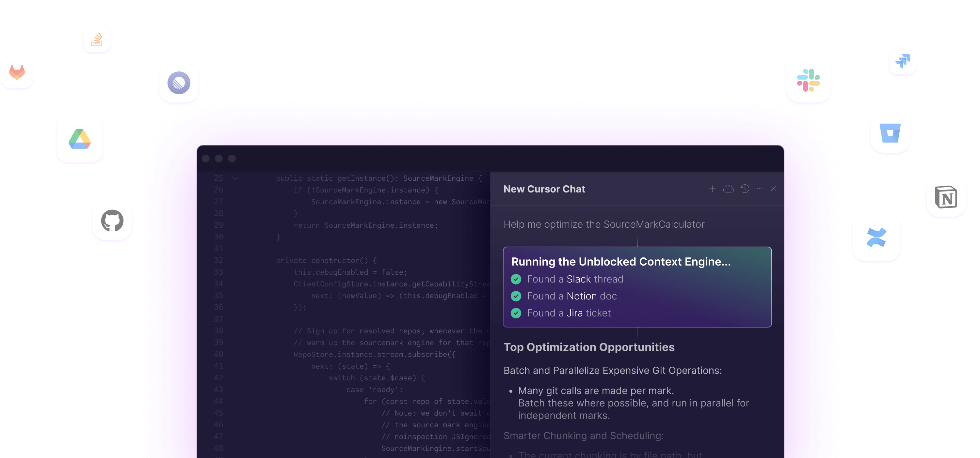The width and height of the screenshot is (980, 458).
Task: Click the cloud icon in chat header
Action: click(728, 189)
